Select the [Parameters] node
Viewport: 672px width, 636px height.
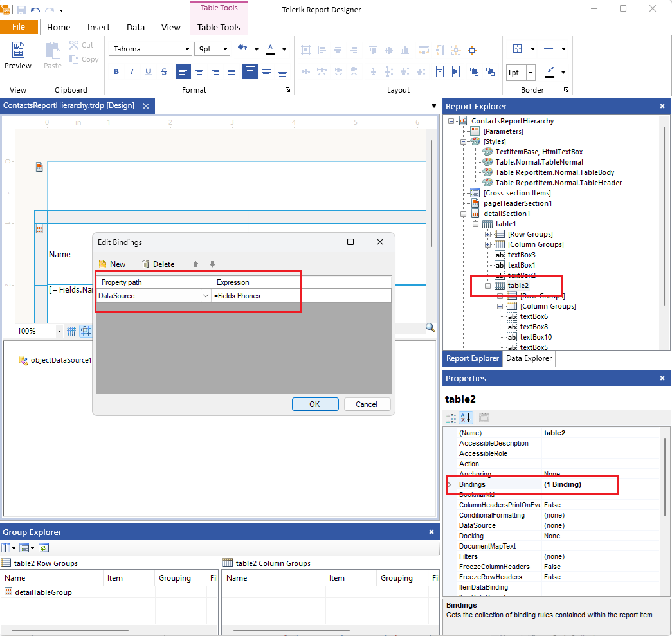pos(503,132)
